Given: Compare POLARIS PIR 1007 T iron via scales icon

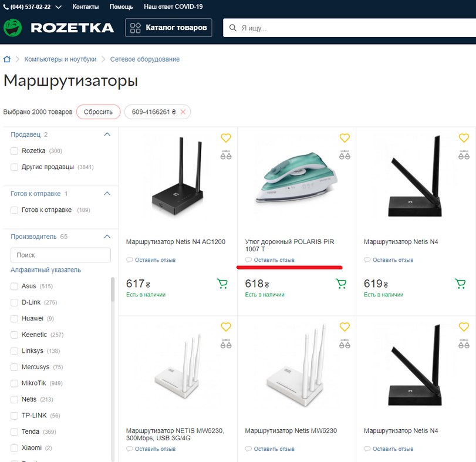Looking at the screenshot, I should coord(345,155).
